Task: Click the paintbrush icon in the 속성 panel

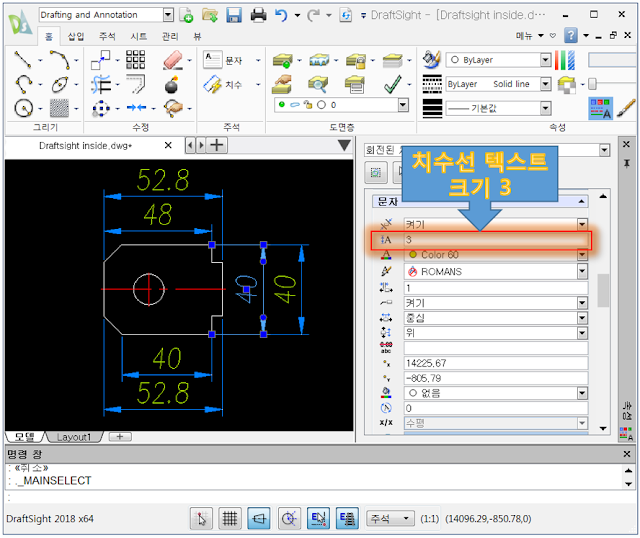Action: (626, 105)
